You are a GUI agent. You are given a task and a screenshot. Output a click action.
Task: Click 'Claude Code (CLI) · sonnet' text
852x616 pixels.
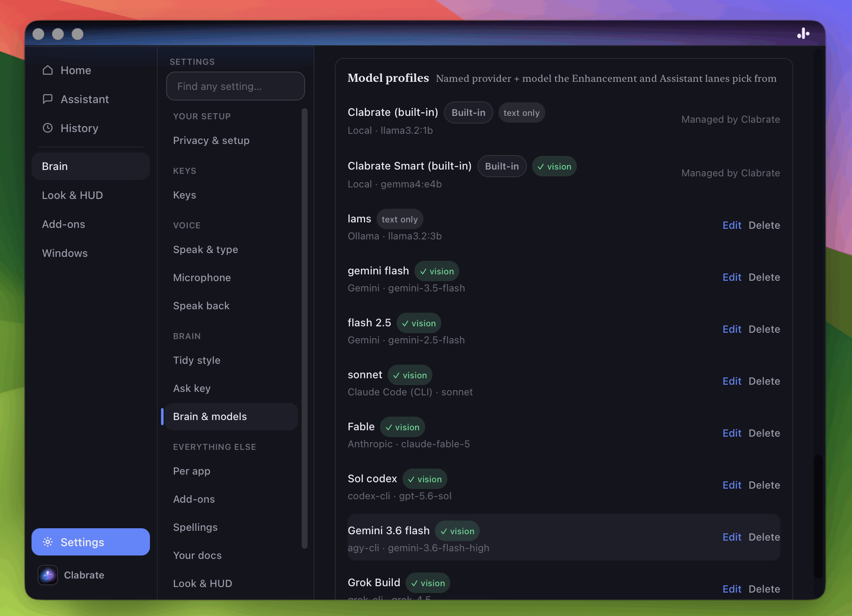pyautogui.click(x=410, y=392)
